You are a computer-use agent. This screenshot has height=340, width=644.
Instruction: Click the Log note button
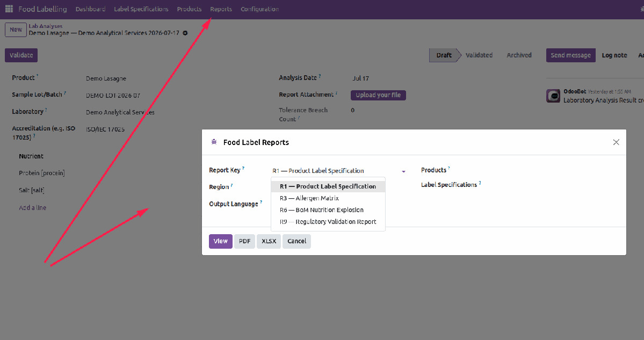pyautogui.click(x=614, y=55)
